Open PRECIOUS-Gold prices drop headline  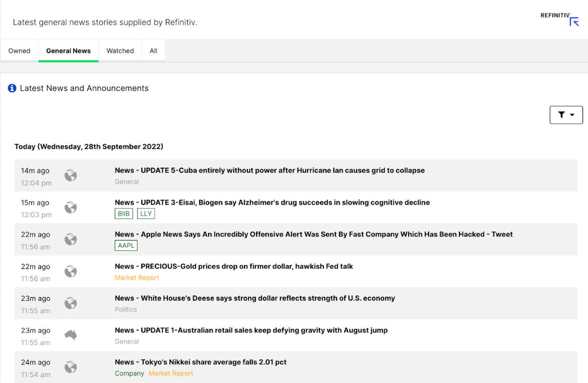(233, 266)
